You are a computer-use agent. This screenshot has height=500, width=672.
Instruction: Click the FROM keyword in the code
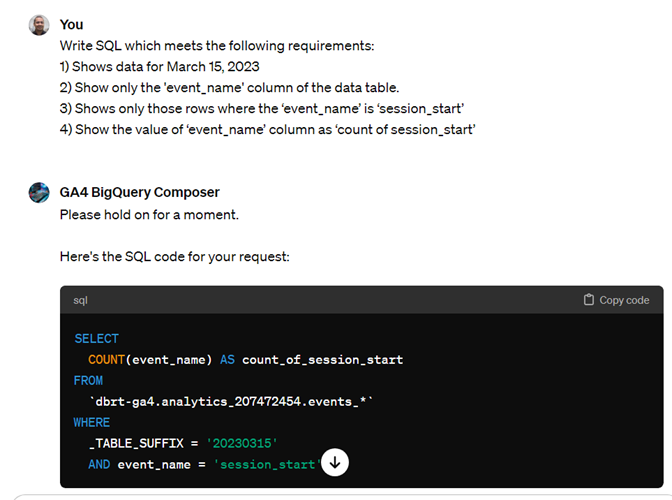point(88,380)
